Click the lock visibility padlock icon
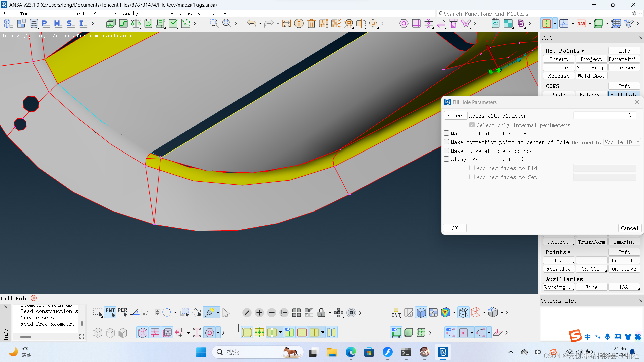 (321, 313)
